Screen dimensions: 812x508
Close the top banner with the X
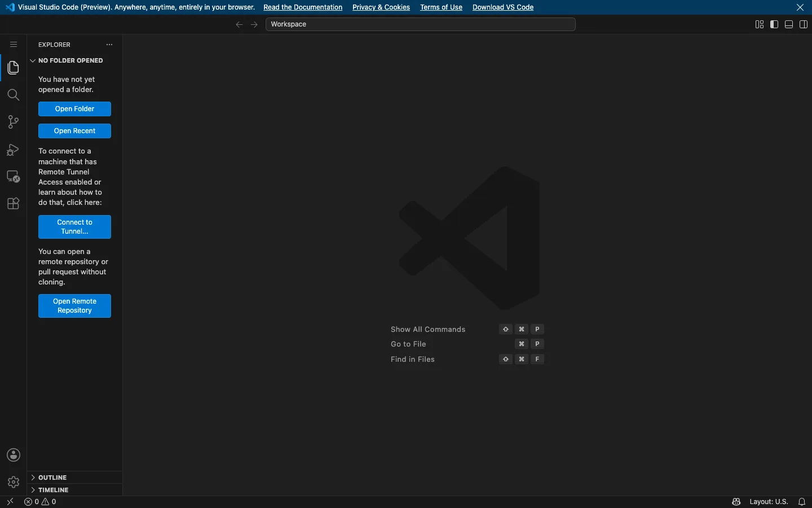click(801, 7)
